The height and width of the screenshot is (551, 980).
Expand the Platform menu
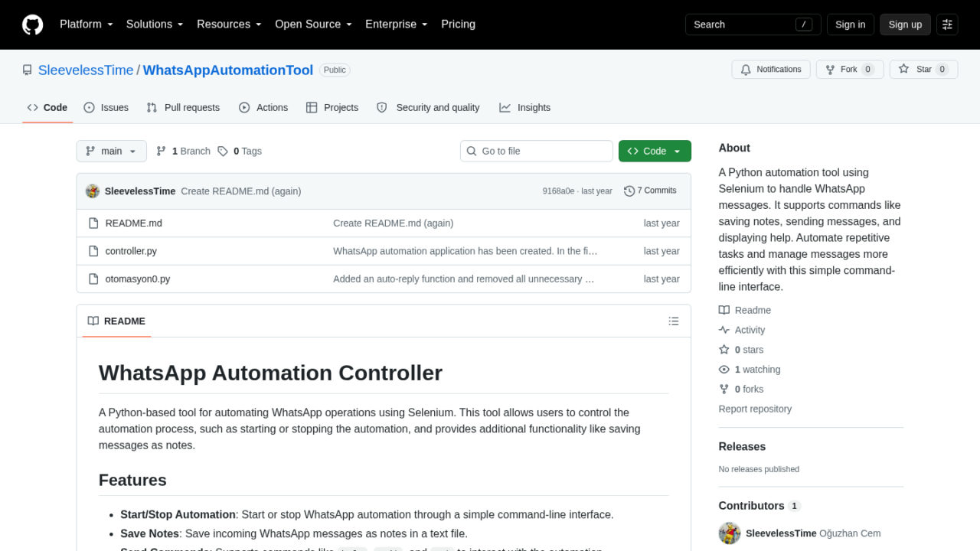(87, 24)
